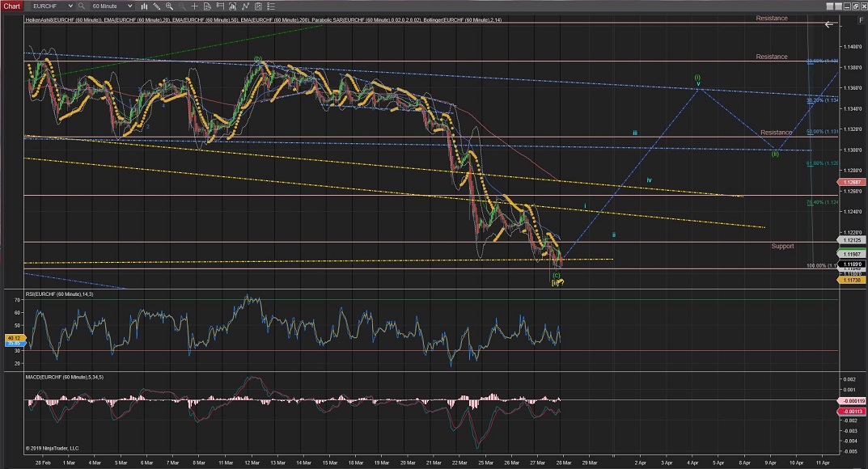Select the Chart tab label
Image resolution: width=868 pixels, height=469 pixels.
[x=11, y=6]
